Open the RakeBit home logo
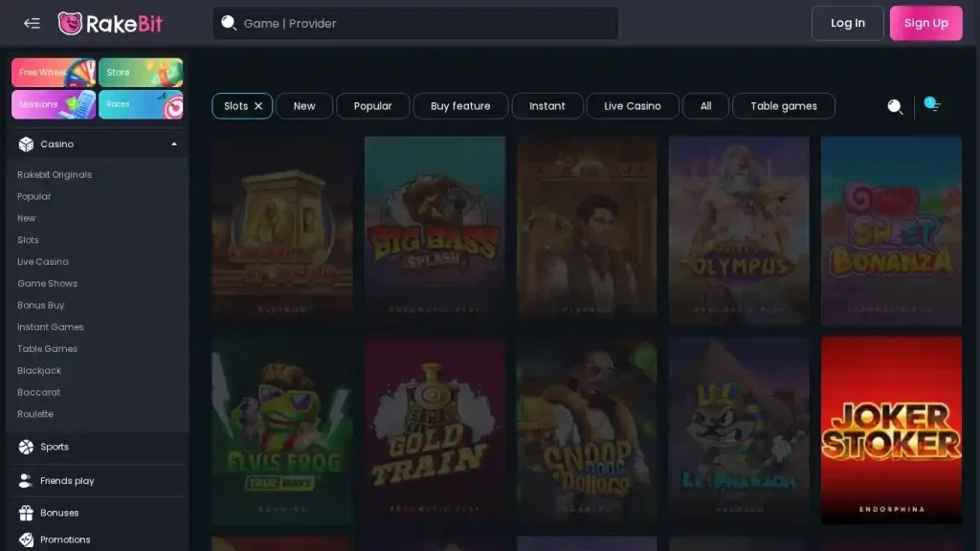980x551 pixels. click(110, 24)
